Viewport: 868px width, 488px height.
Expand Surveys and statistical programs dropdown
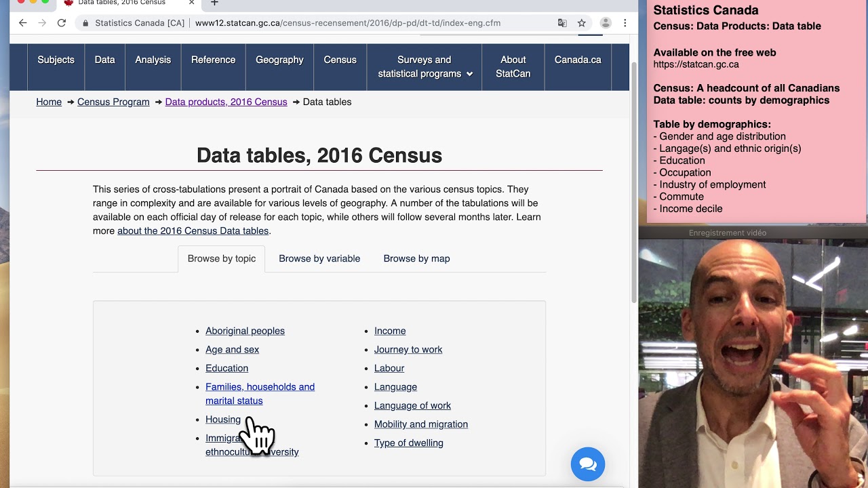425,66
